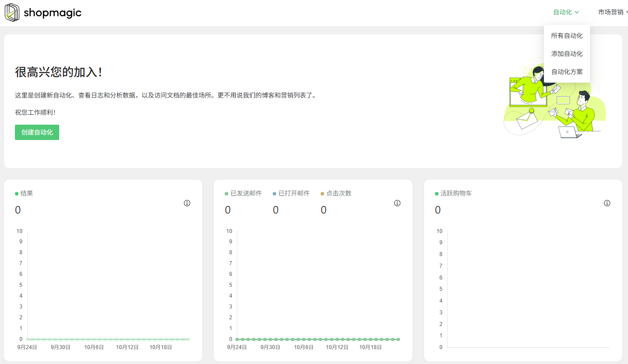Viewport: 628px width, 364px height.
Task: Click the 自动化 top navigation link
Action: (x=563, y=12)
